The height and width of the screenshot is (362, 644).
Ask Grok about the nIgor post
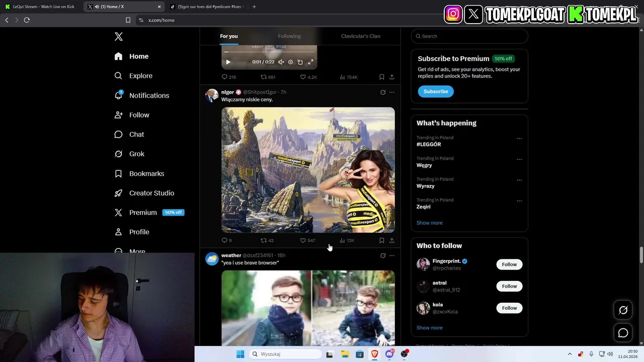point(383,92)
